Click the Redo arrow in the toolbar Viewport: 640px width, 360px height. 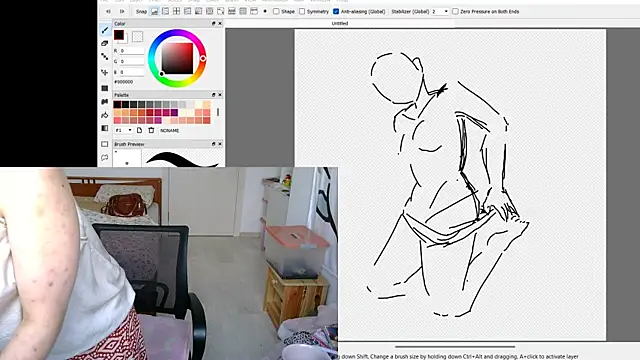tap(122, 11)
